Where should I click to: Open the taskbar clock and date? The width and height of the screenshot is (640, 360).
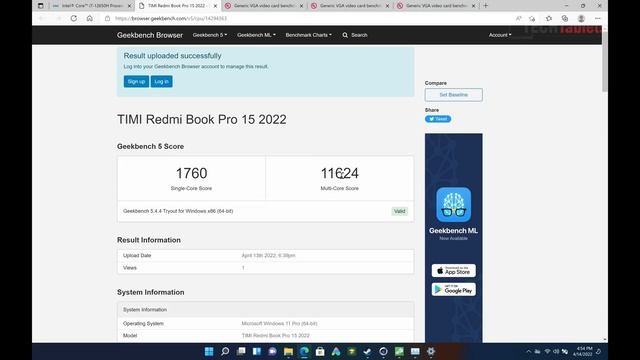[582, 351]
